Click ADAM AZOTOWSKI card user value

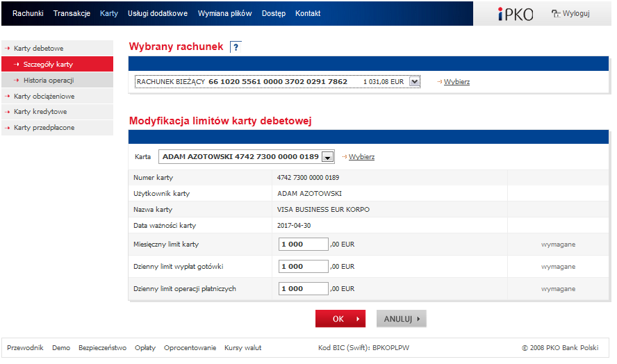(x=309, y=194)
